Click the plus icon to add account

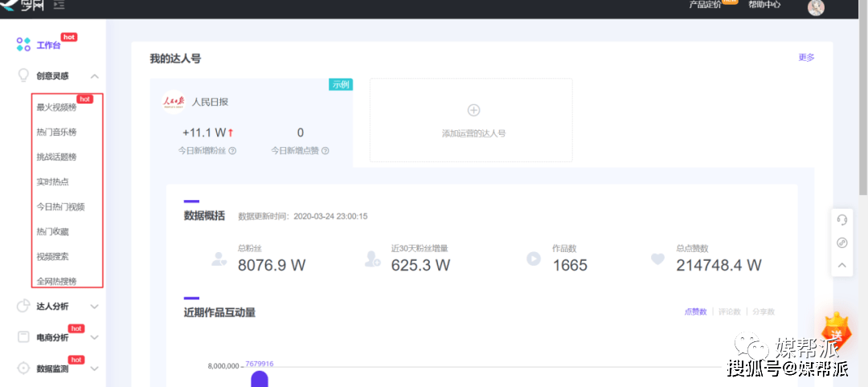(x=473, y=110)
